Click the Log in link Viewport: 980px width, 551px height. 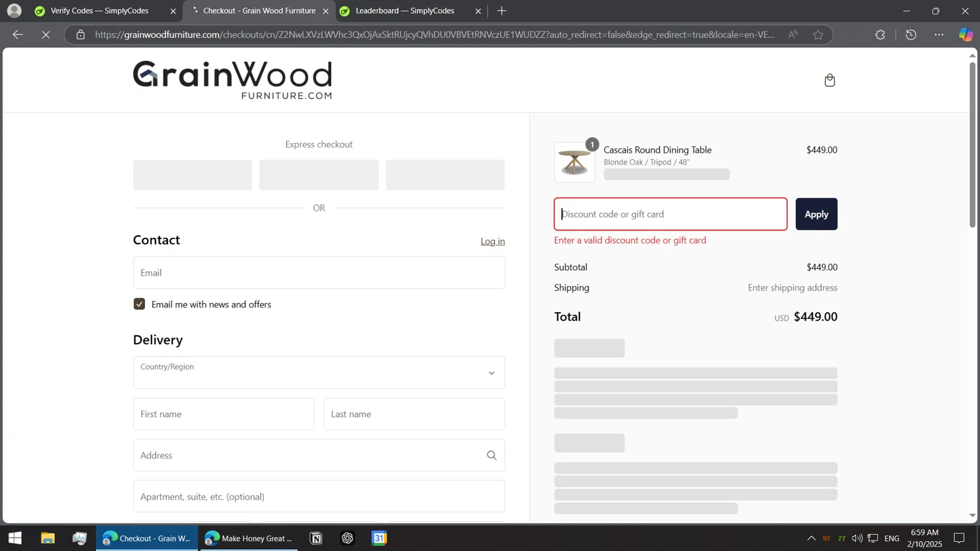point(493,241)
